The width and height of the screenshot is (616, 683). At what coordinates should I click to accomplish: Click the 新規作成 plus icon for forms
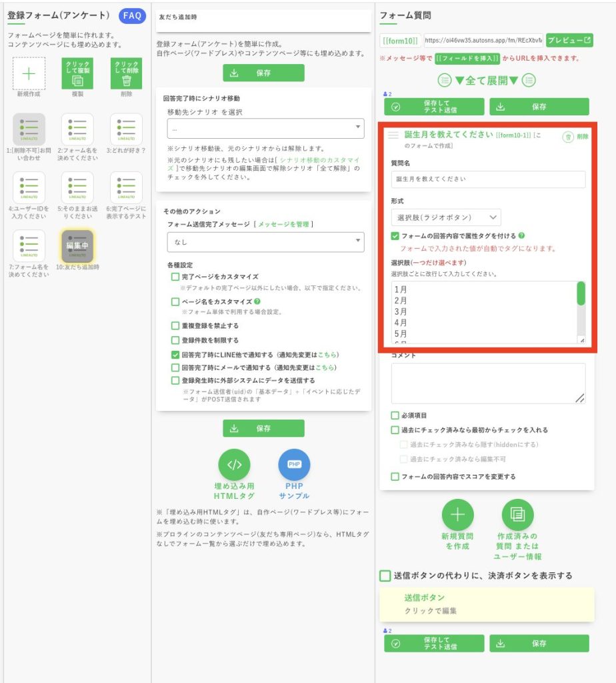point(29,73)
